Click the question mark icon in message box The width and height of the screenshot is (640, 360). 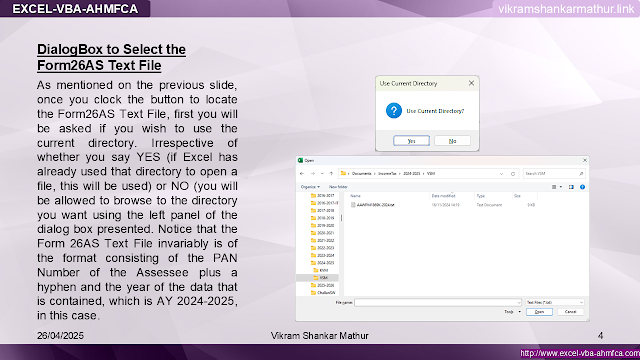pyautogui.click(x=394, y=111)
